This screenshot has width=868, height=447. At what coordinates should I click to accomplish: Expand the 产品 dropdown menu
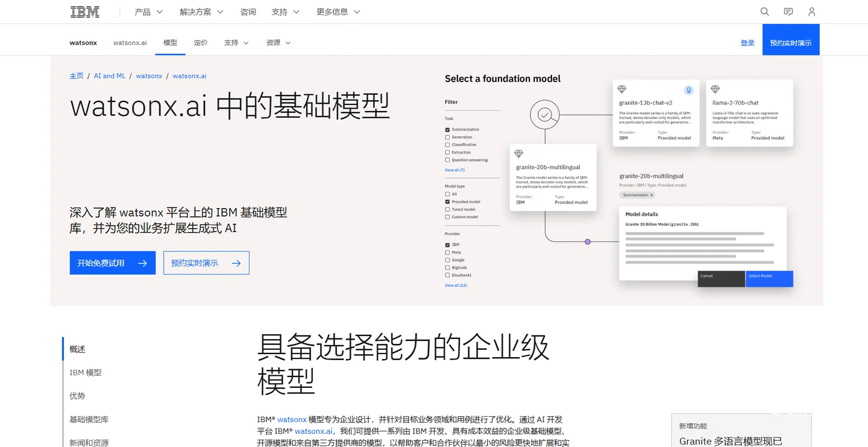click(x=149, y=11)
